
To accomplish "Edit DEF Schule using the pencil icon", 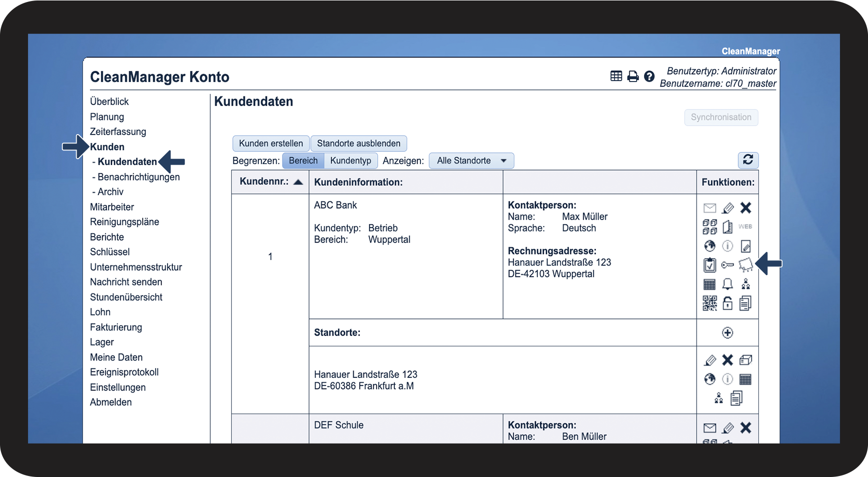I will click(728, 428).
